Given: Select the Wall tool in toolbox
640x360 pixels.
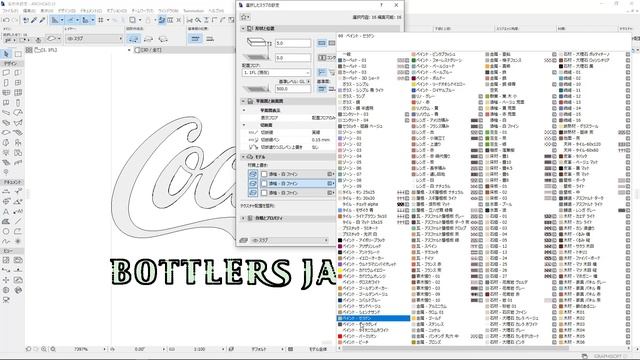Looking at the screenshot, I should [x=6, y=73].
